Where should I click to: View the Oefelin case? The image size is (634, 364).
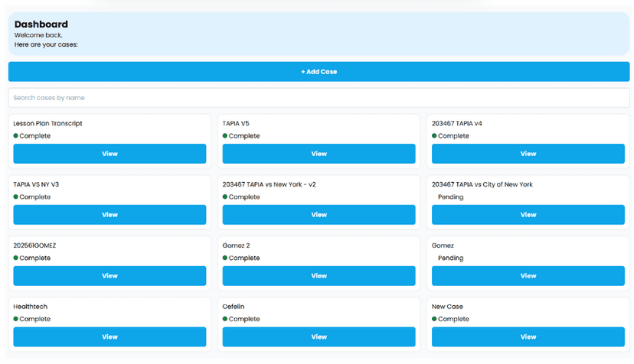coord(319,336)
